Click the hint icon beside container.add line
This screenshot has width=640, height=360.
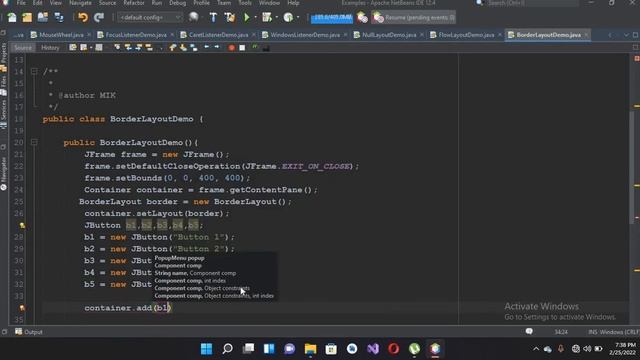[22, 308]
